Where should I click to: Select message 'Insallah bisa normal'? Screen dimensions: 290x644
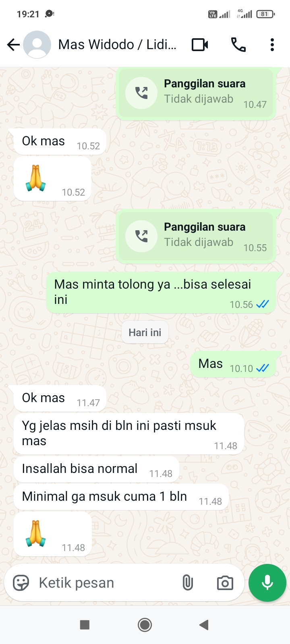[97, 469]
